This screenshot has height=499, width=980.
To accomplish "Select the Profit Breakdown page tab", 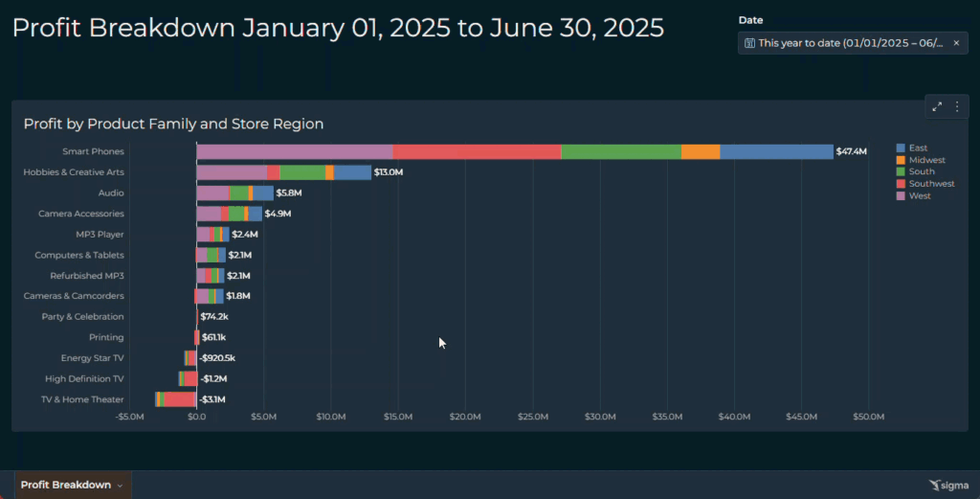I will [x=65, y=485].
